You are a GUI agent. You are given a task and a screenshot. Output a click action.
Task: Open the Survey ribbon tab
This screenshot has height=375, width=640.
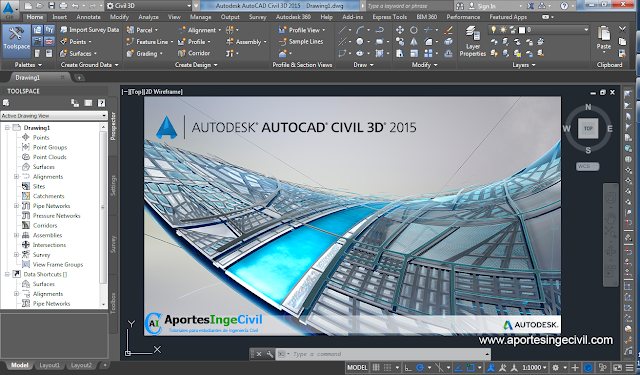point(257,17)
